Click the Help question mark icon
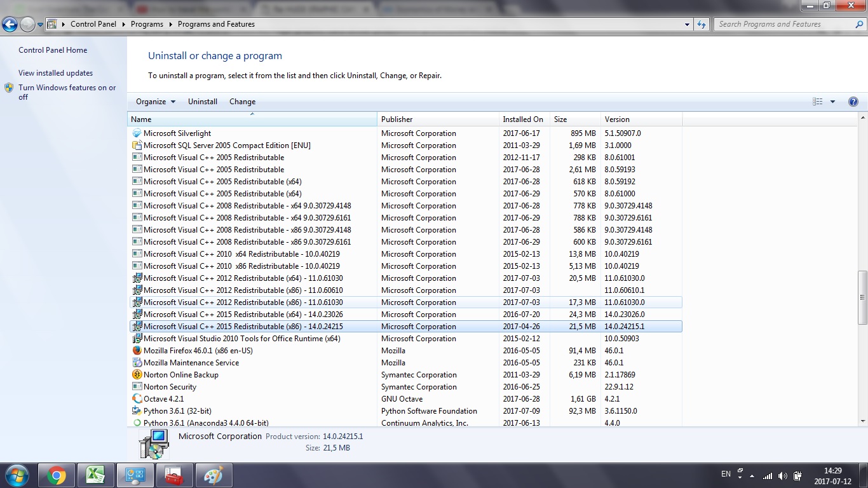 pos(853,101)
